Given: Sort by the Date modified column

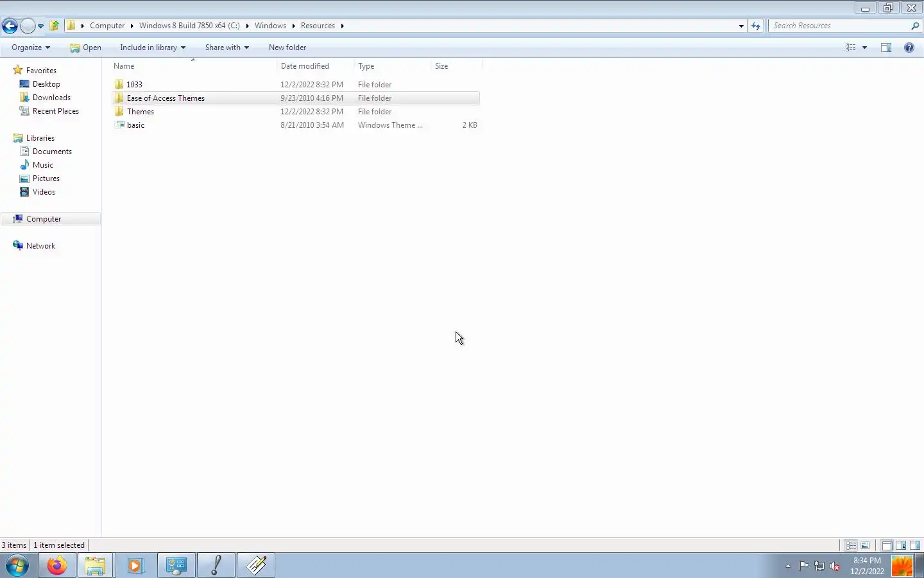Looking at the screenshot, I should point(316,66).
